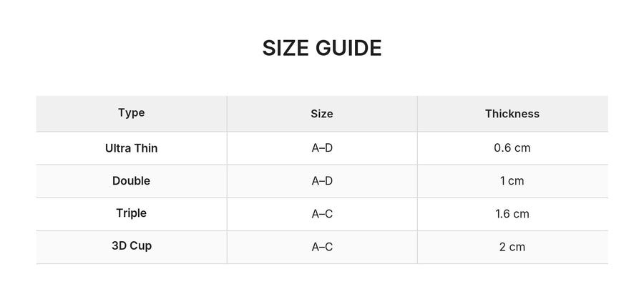This screenshot has width=644, height=302.
Task: Click the word Thin in Ultra Thin
Action: (146, 148)
